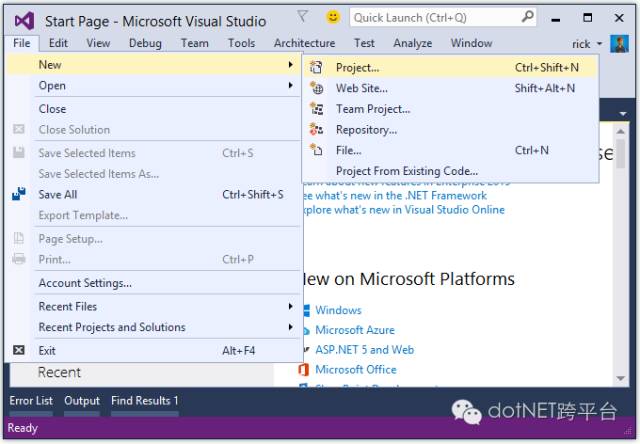Open what's new in Visual Studio Online link
The image size is (640, 444).
tap(404, 210)
